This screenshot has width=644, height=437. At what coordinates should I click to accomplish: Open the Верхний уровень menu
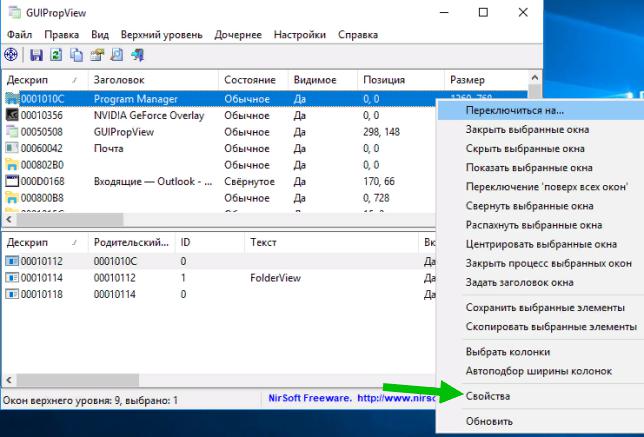[x=161, y=34]
